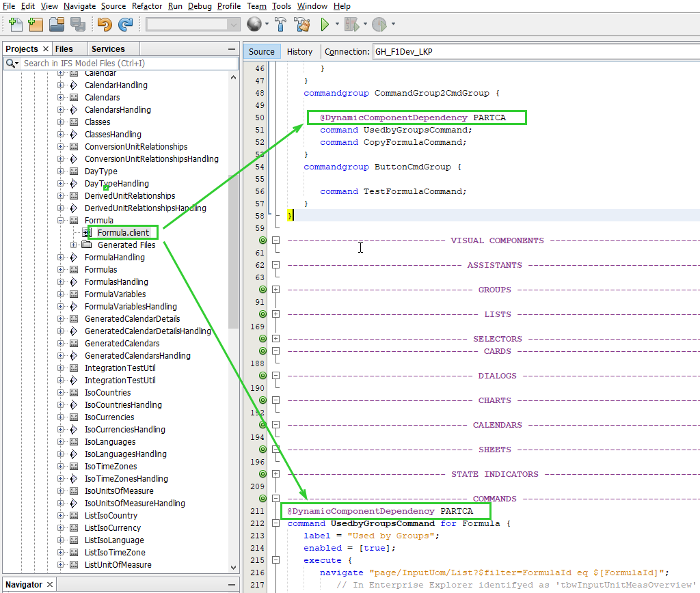Screen dimensions: 700x593
Task: Click the Open Project toolbar icon
Action: (57, 24)
